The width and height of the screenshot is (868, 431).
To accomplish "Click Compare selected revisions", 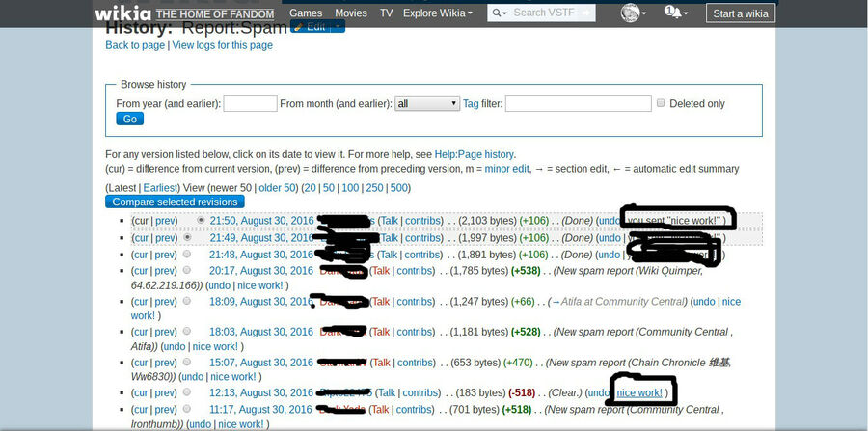I will [x=175, y=202].
